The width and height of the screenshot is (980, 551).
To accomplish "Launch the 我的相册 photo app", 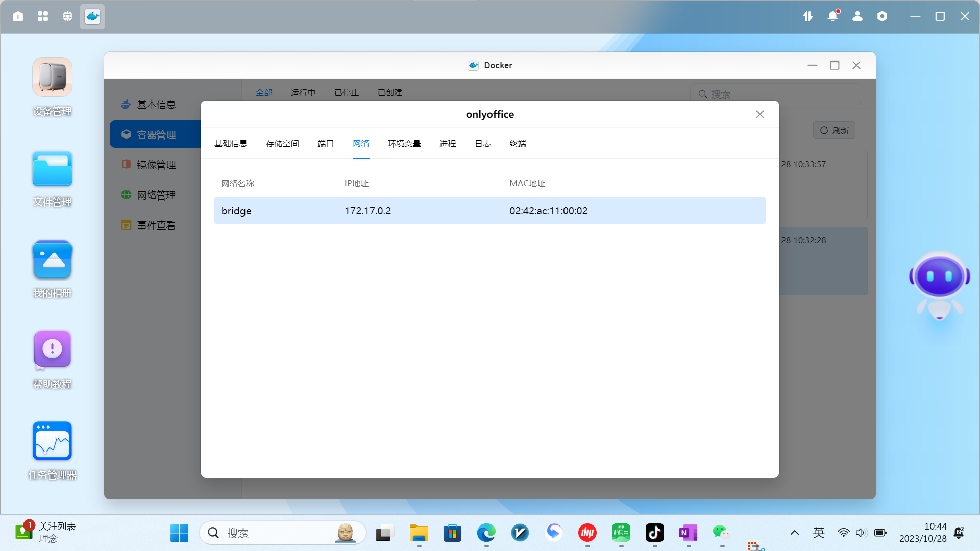I will pos(52,260).
